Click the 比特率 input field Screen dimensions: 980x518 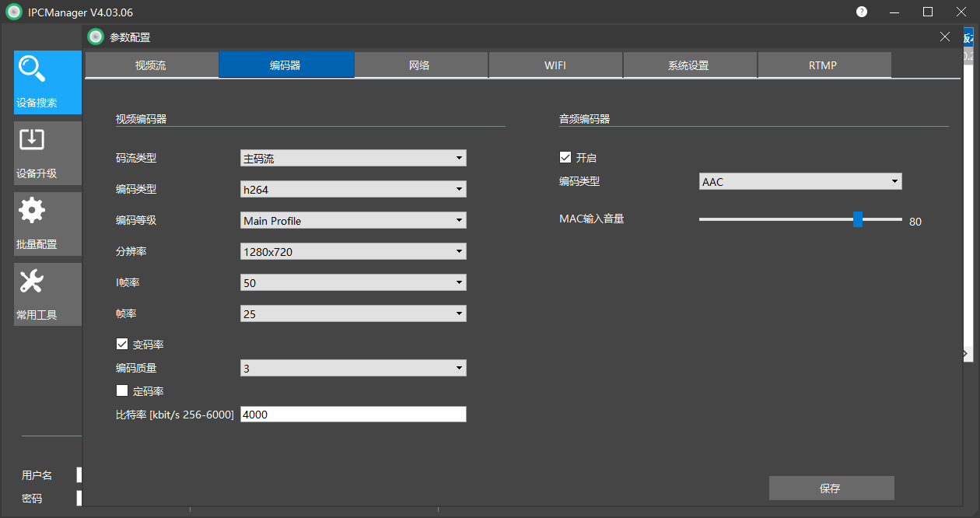[353, 415]
